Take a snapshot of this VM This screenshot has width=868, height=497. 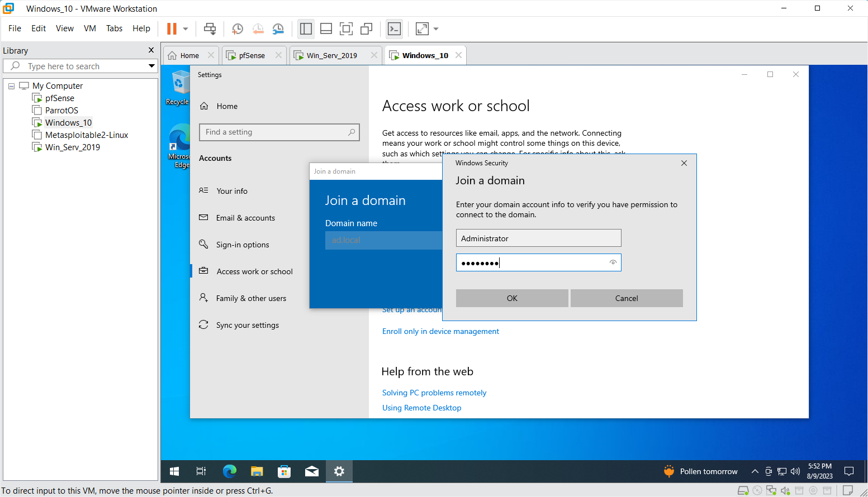point(238,28)
